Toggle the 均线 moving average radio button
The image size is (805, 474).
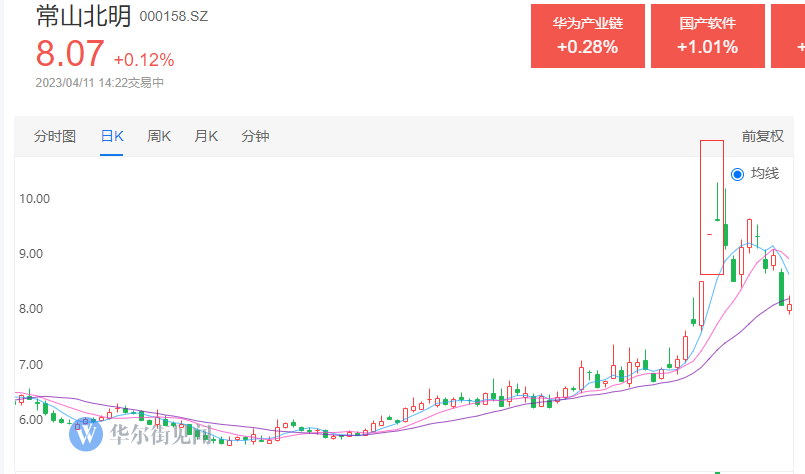point(737,174)
